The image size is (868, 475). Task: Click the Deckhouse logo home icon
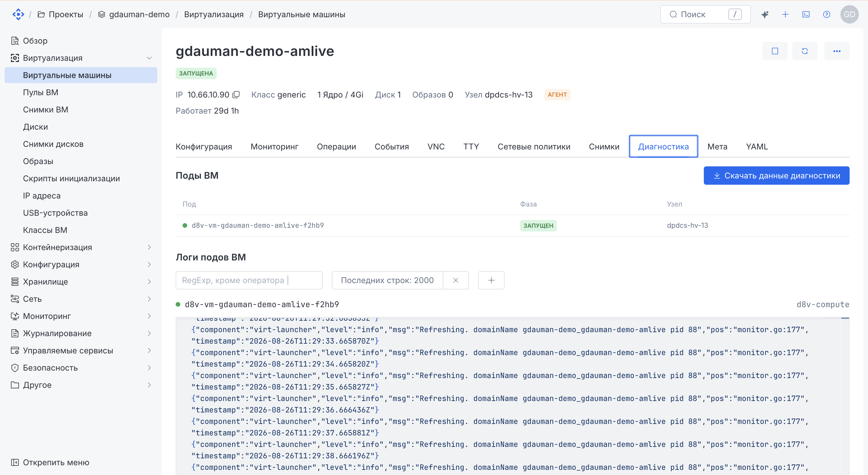tap(18, 14)
